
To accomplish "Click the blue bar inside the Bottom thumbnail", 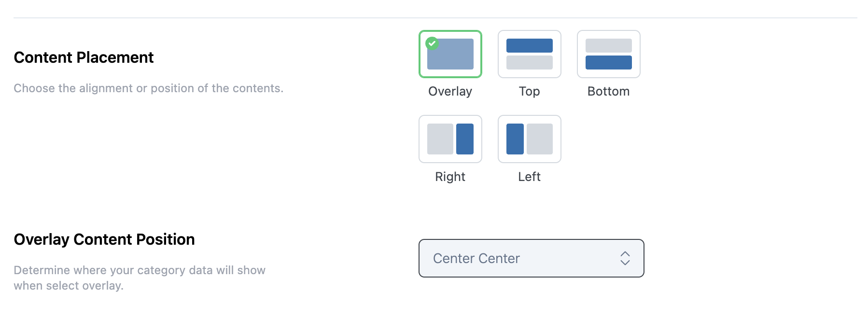I will [x=609, y=62].
